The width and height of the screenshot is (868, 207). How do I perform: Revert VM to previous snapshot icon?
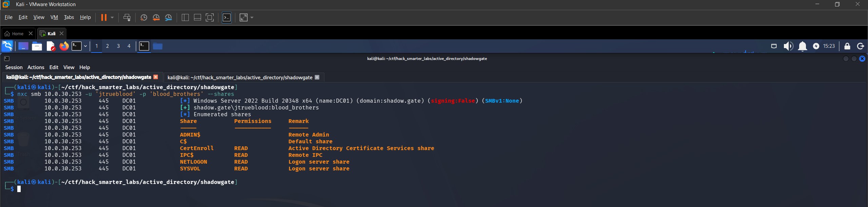pyautogui.click(x=156, y=17)
